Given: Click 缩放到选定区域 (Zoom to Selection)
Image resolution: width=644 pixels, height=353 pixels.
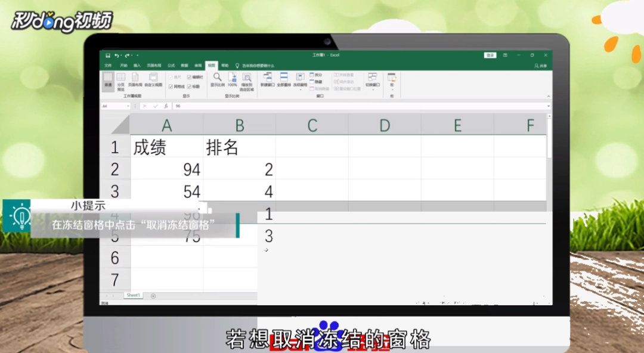Looking at the screenshot, I should point(247,82).
